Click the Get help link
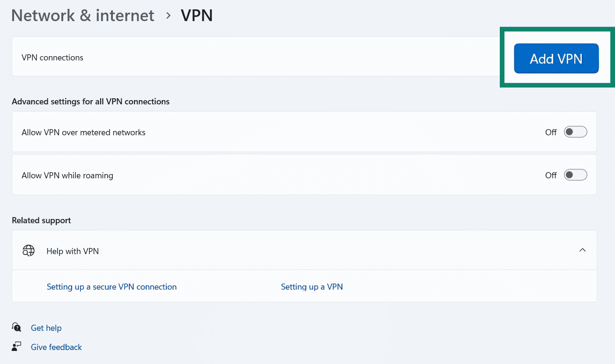 point(46,328)
